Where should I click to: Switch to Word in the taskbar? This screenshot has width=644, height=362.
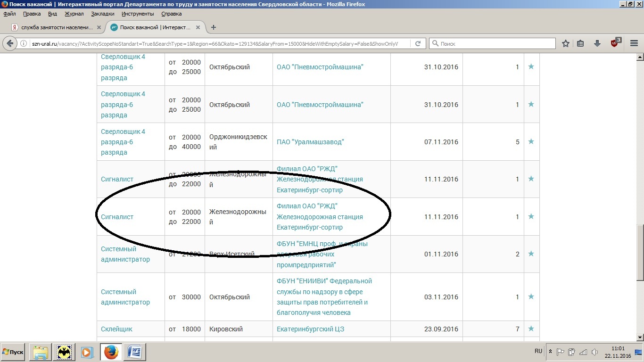(134, 352)
